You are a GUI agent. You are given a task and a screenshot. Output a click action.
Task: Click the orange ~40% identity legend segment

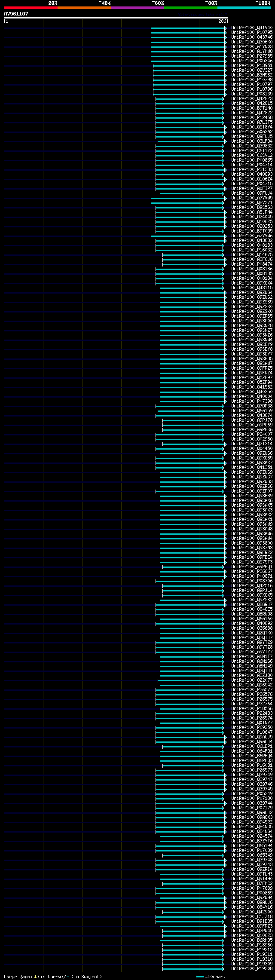pos(84,8)
